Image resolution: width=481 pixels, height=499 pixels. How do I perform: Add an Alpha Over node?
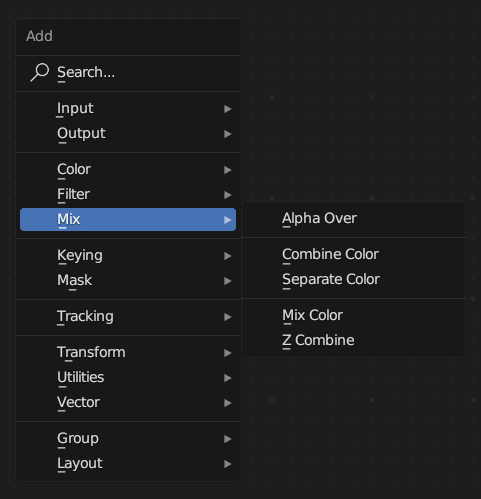coord(353,219)
